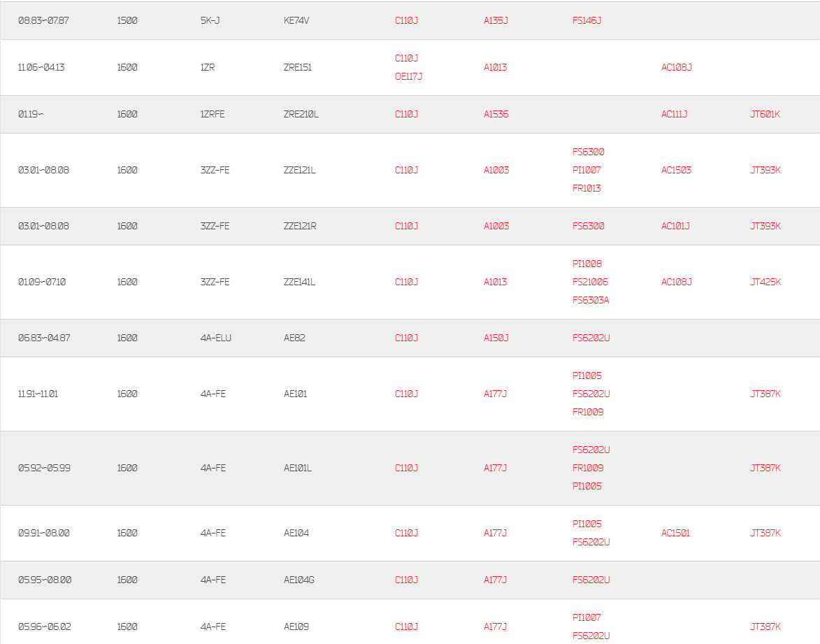Open A1536 in ZRE210L row
Viewport: 820px width, 644px height.
pyautogui.click(x=496, y=114)
